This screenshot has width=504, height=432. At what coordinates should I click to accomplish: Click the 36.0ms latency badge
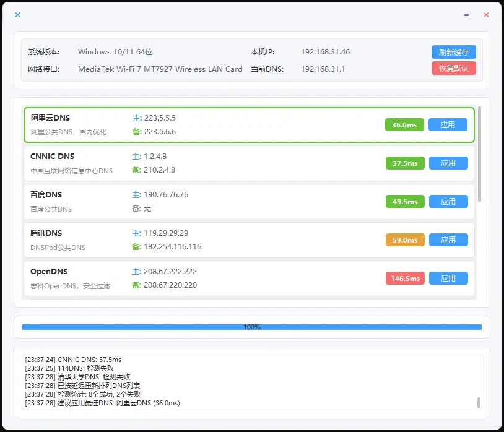(404, 125)
